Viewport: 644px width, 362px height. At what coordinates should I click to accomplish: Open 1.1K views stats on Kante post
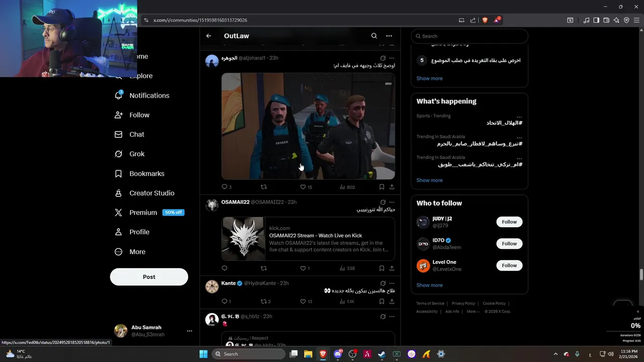347,301
